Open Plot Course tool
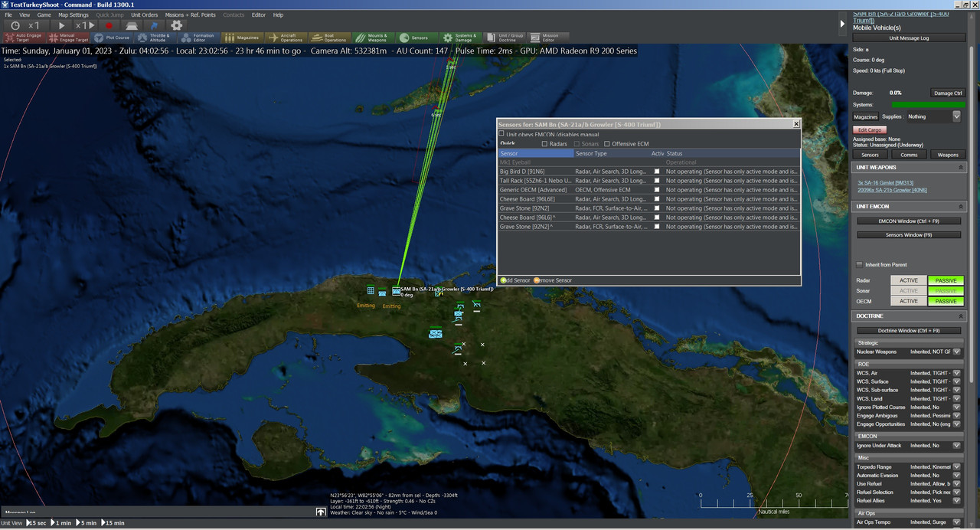Viewport: 980px width, 530px height. point(113,37)
